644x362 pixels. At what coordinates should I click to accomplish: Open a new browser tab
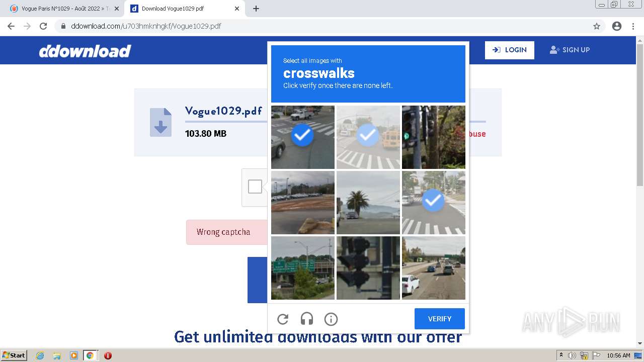coord(256,9)
